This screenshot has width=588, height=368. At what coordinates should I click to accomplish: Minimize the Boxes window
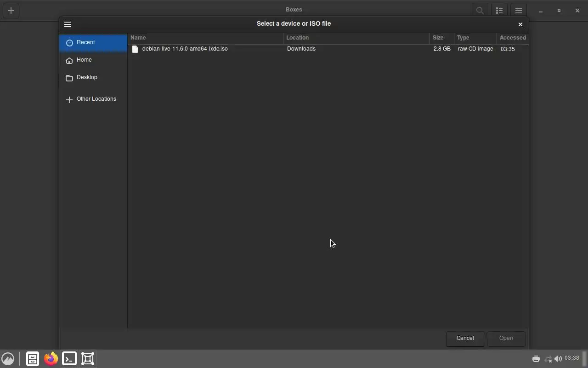541,11
